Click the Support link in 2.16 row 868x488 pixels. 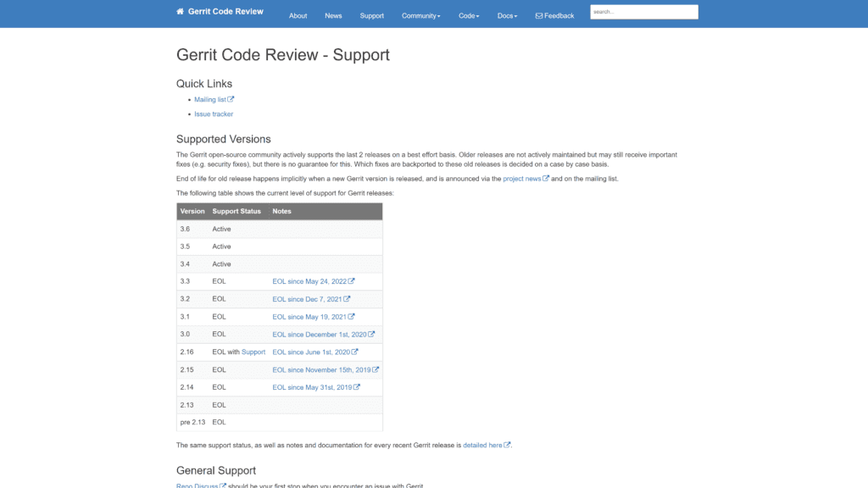pos(253,352)
